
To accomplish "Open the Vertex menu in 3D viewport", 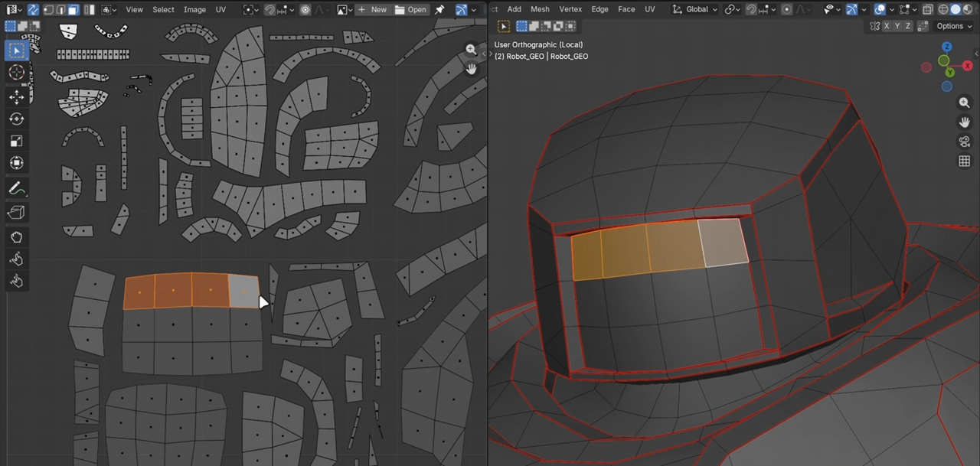I will 570,10.
